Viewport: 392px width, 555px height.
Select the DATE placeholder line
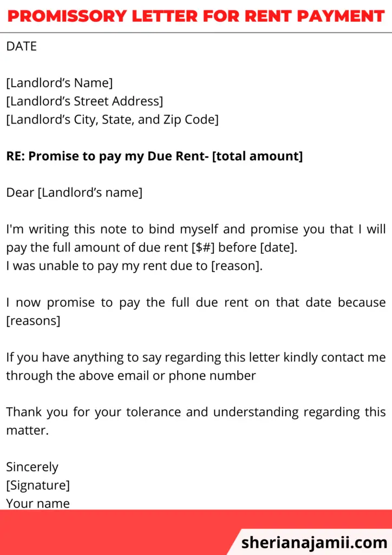[22, 47]
